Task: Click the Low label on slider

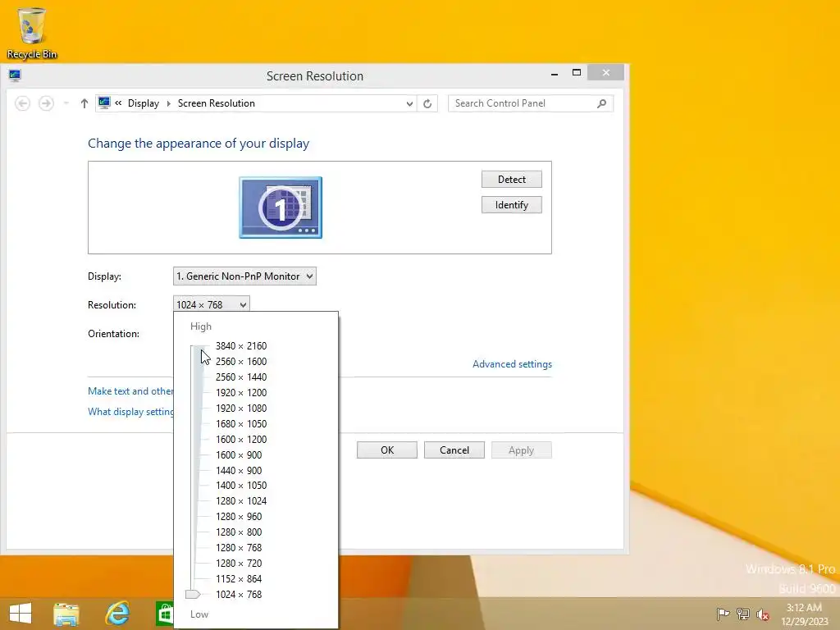Action: (199, 614)
